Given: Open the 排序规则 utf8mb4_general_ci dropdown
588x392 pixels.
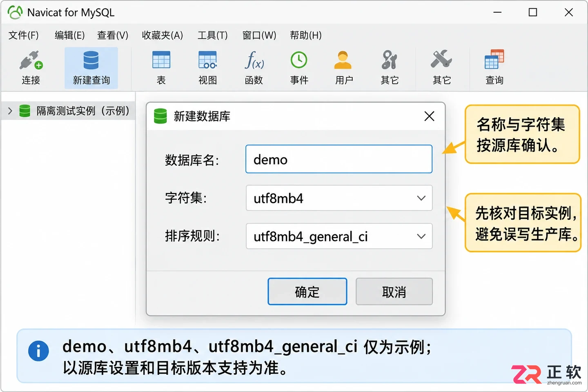Looking at the screenshot, I should tap(339, 236).
